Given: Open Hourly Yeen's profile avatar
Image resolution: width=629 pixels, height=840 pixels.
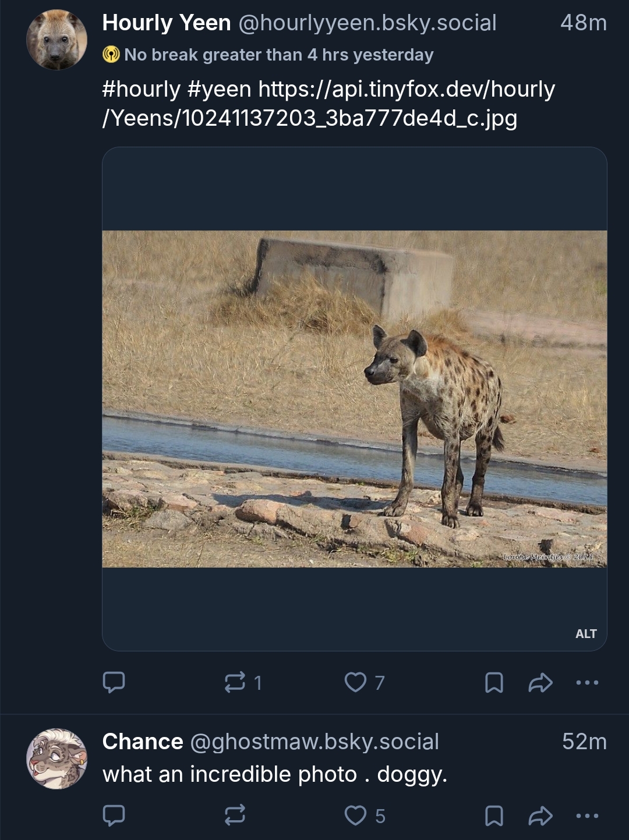Looking at the screenshot, I should click(x=56, y=40).
